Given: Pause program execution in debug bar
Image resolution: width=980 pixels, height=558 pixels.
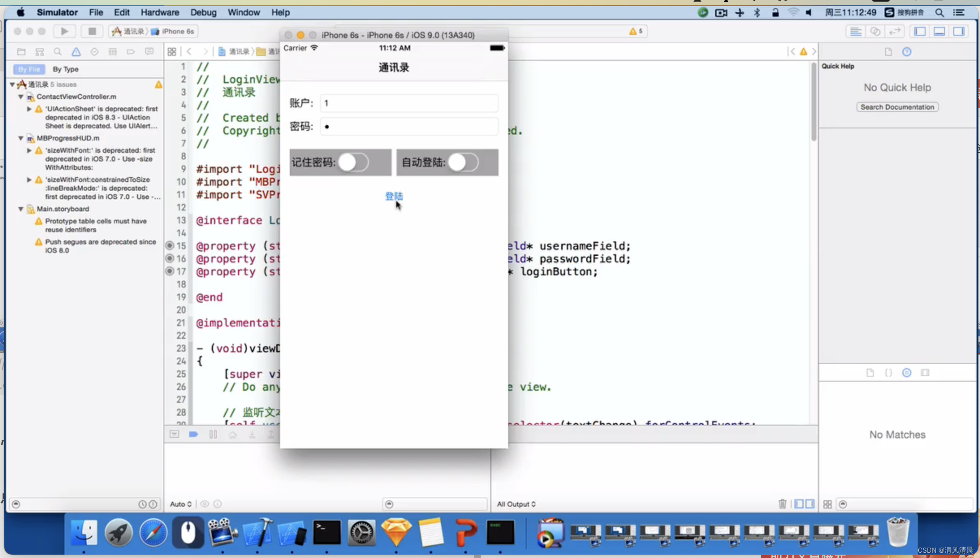Looking at the screenshot, I should pyautogui.click(x=213, y=434).
